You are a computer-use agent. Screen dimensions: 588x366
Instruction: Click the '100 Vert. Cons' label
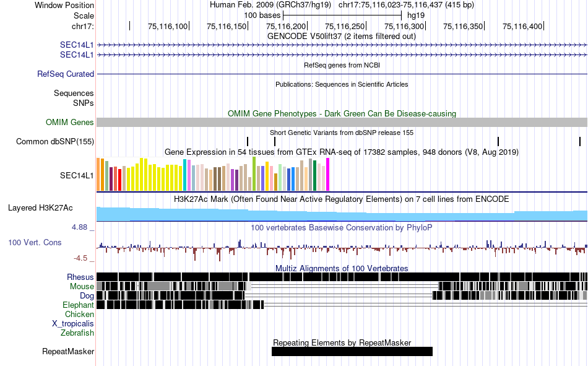pyautogui.click(x=35, y=243)
